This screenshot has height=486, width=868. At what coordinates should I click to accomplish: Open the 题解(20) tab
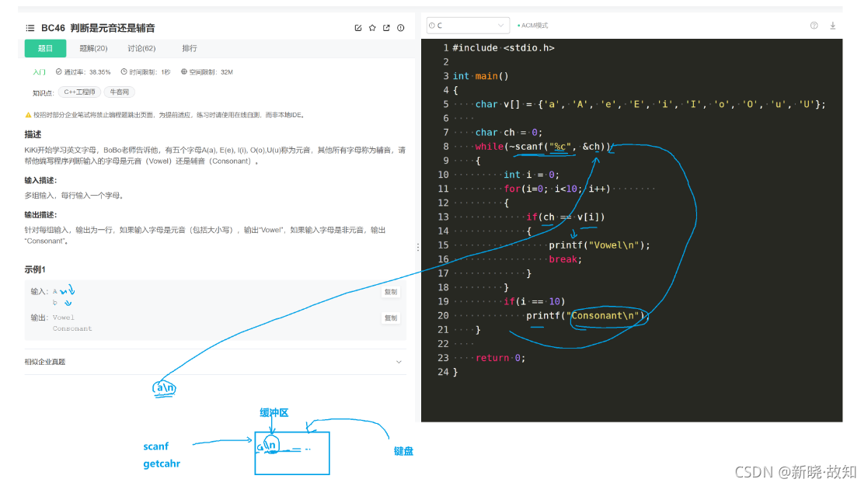click(93, 49)
